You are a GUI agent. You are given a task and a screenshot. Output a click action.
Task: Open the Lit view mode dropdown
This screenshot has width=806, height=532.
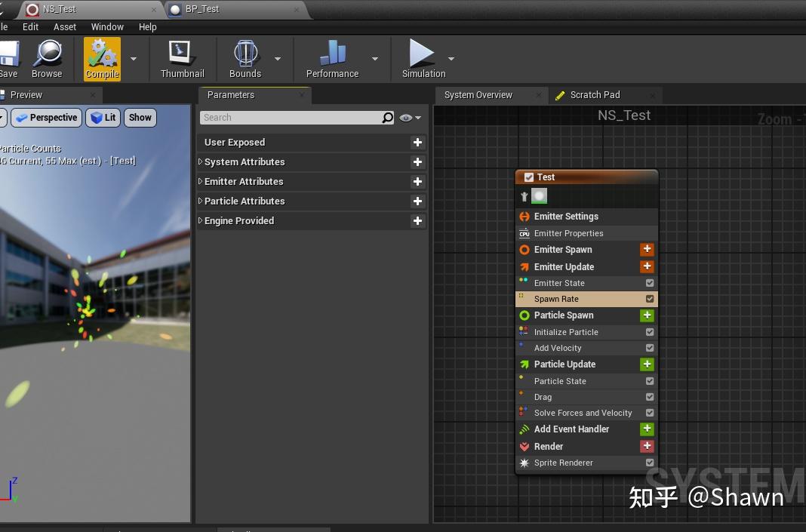point(103,118)
